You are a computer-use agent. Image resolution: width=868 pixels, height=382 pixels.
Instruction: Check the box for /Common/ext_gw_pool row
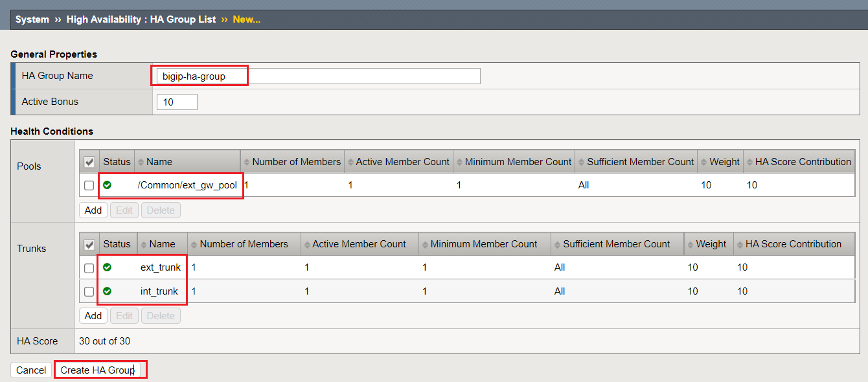pyautogui.click(x=89, y=186)
